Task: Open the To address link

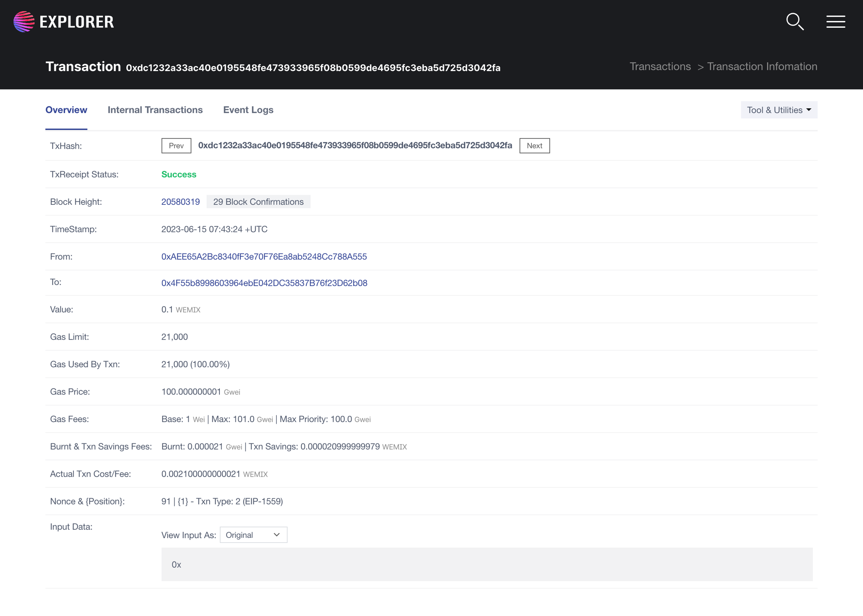Action: point(264,283)
